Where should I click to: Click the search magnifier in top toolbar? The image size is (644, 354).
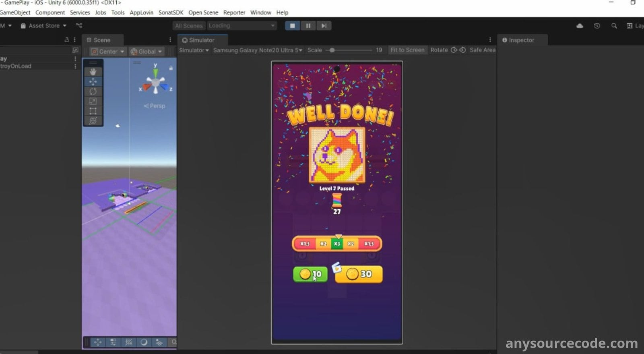pos(614,26)
